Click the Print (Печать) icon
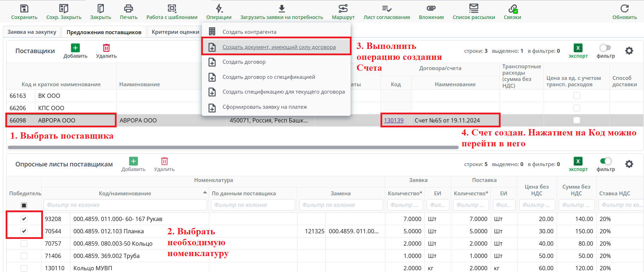644x272 pixels. pyautogui.click(x=128, y=9)
